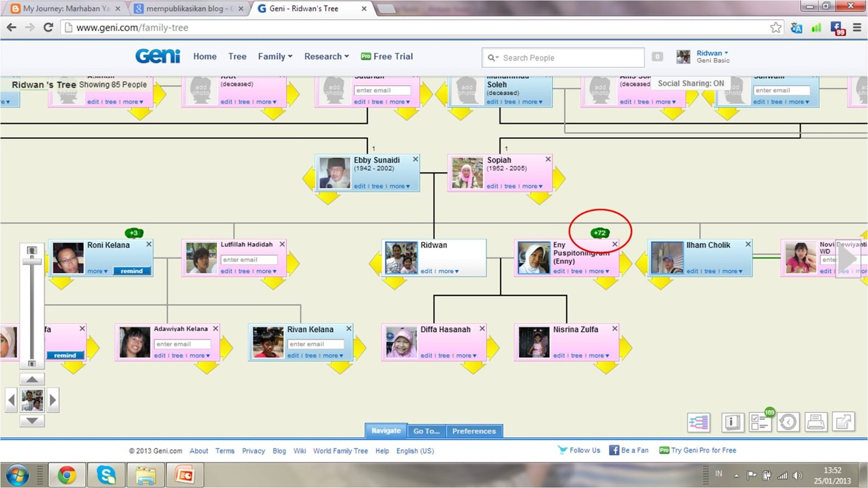This screenshot has height=488, width=868.
Task: Open the Tree menu item
Action: click(237, 56)
